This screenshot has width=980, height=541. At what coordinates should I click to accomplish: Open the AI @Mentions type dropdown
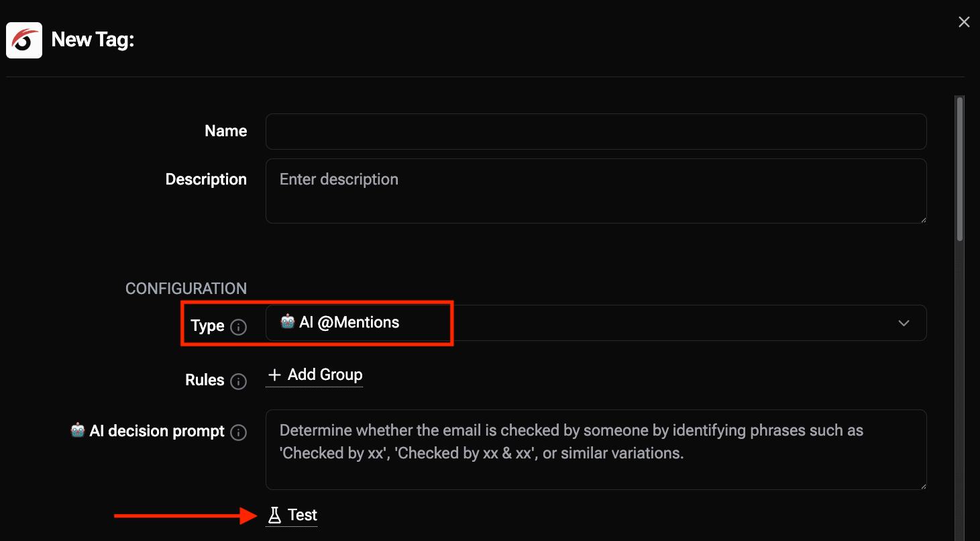pyautogui.click(x=596, y=323)
